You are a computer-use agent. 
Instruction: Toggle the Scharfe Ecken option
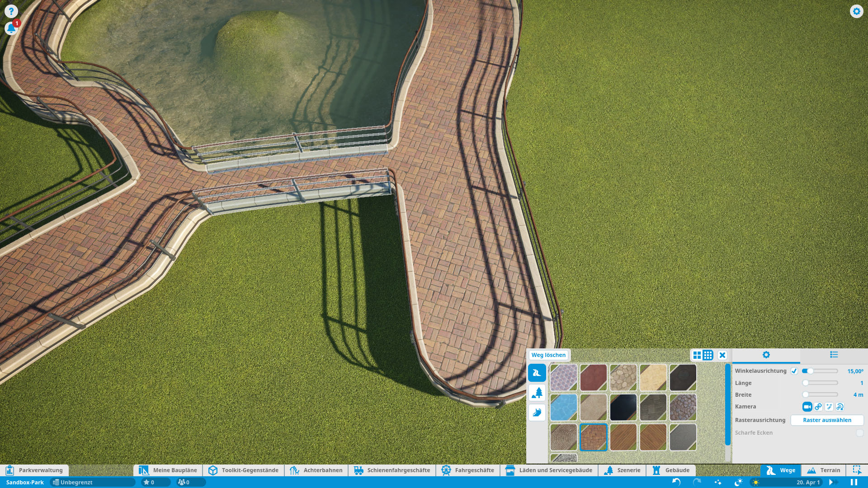(x=859, y=433)
